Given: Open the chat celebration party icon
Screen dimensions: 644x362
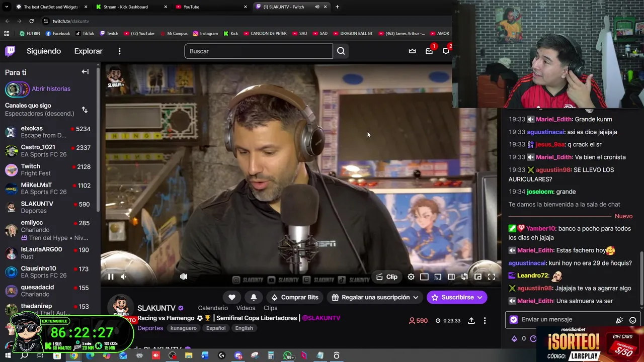Looking at the screenshot, I should click(x=619, y=320).
